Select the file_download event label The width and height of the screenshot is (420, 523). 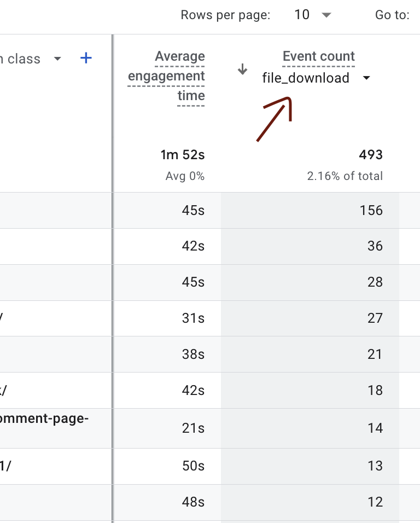pyautogui.click(x=306, y=78)
